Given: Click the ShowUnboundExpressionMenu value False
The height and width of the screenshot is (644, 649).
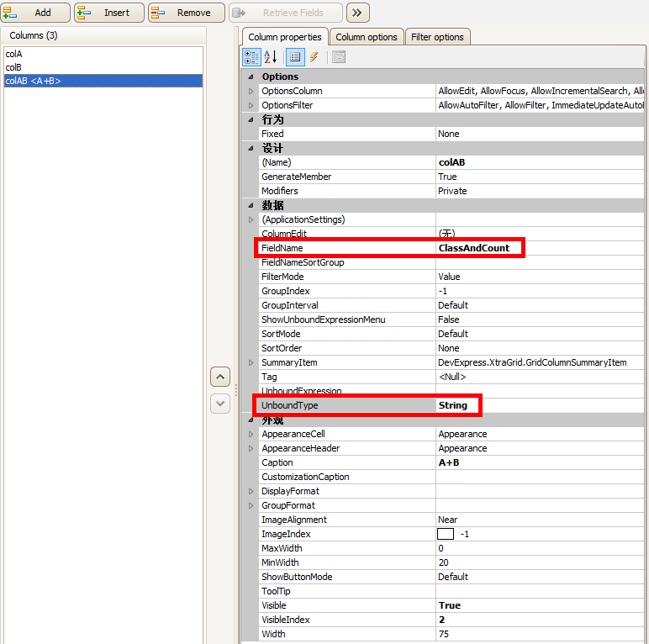Looking at the screenshot, I should click(449, 319).
